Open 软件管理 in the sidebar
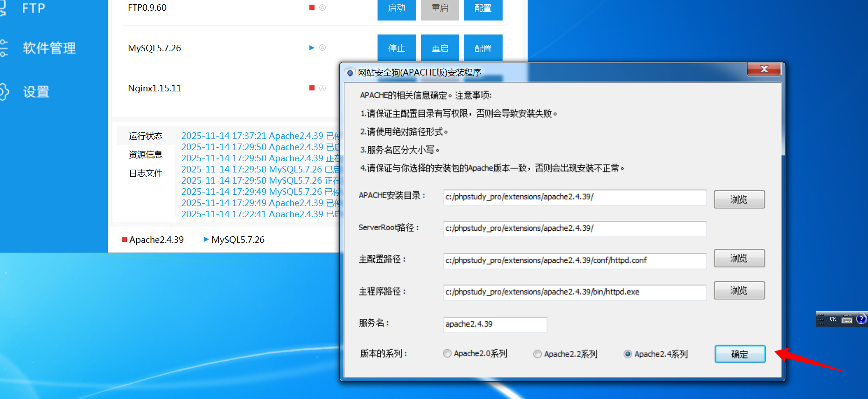868x399 pixels. click(49, 48)
